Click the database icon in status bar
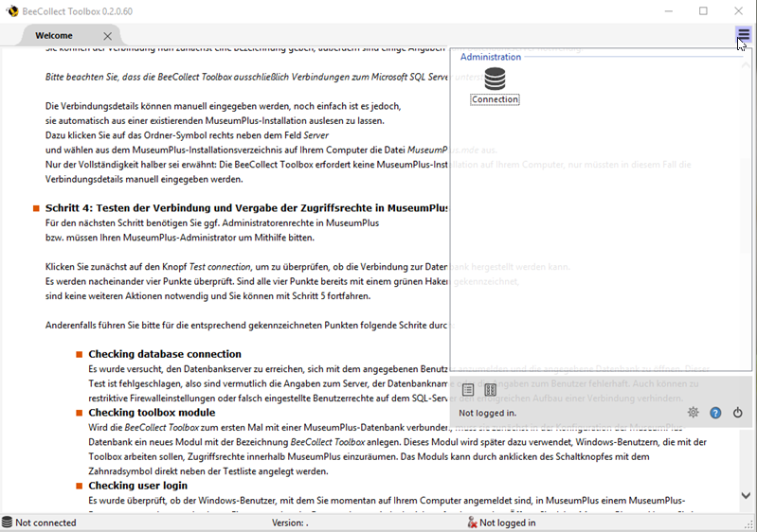Screen dimensions: 757x532 tap(7, 523)
